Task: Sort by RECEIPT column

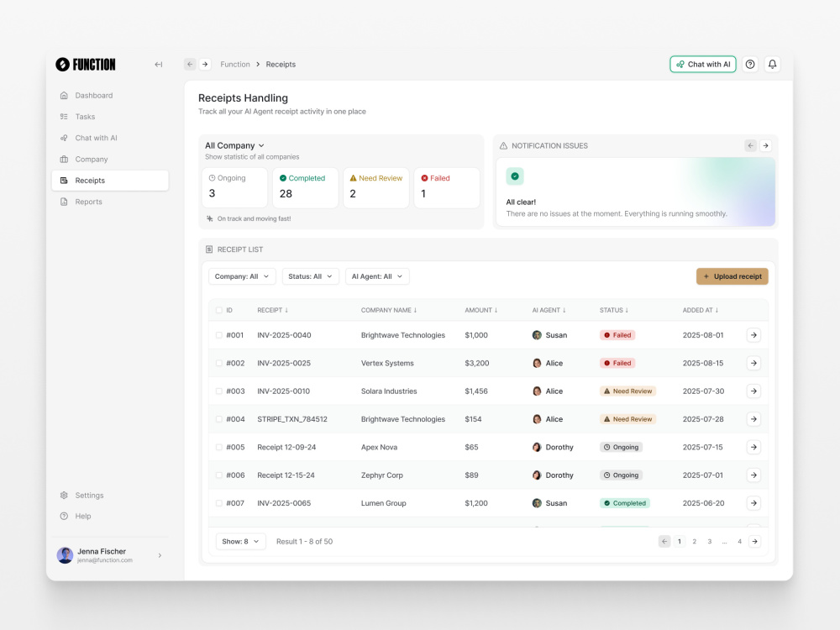Action: pyautogui.click(x=273, y=310)
